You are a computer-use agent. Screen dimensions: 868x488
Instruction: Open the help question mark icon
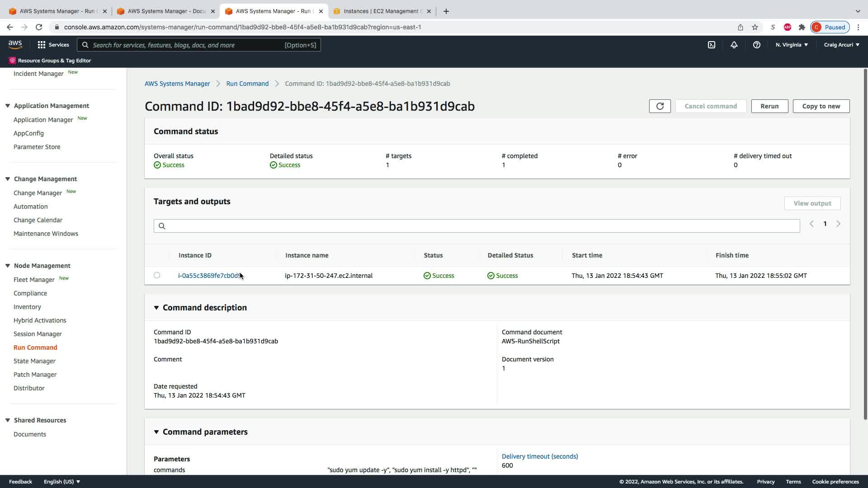coord(756,45)
